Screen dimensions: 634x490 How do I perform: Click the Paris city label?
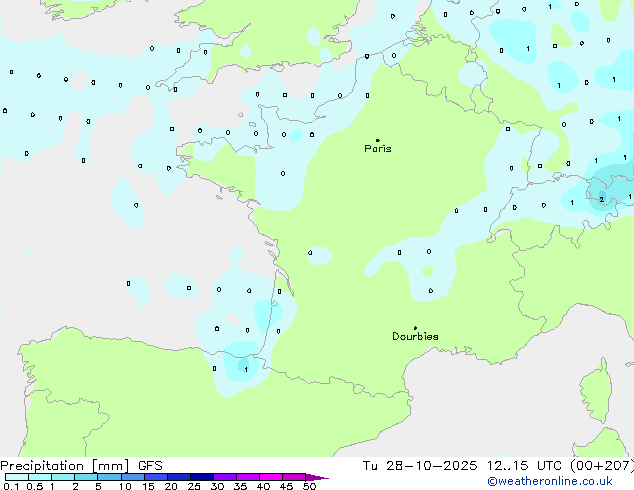pyautogui.click(x=378, y=149)
